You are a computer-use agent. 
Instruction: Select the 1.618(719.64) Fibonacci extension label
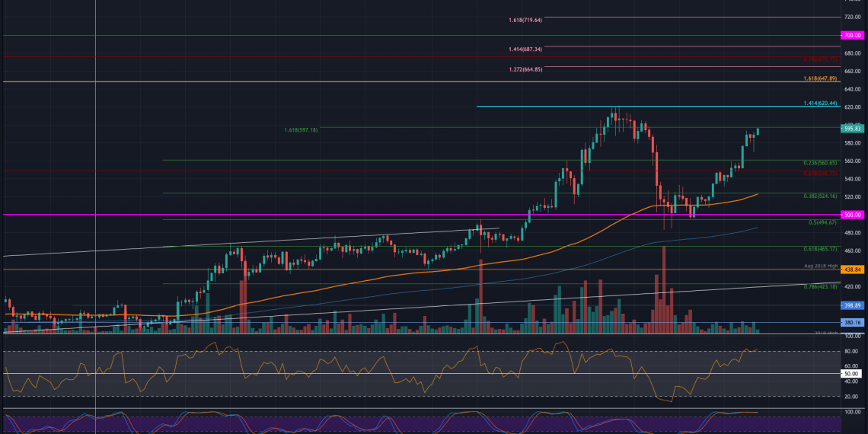(525, 20)
